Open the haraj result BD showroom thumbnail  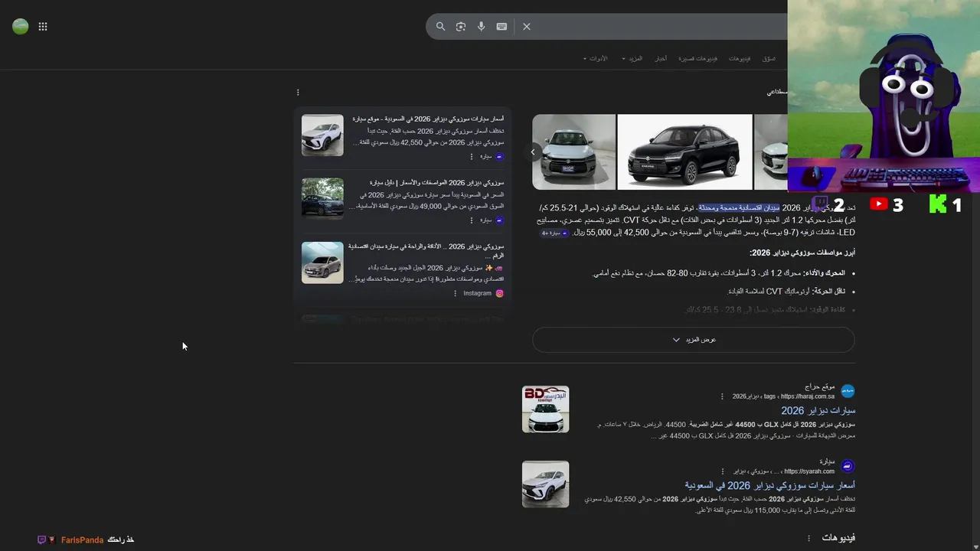pos(545,409)
